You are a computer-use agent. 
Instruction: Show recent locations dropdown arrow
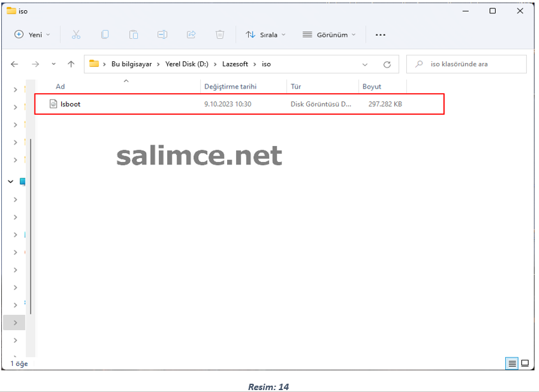click(x=54, y=64)
